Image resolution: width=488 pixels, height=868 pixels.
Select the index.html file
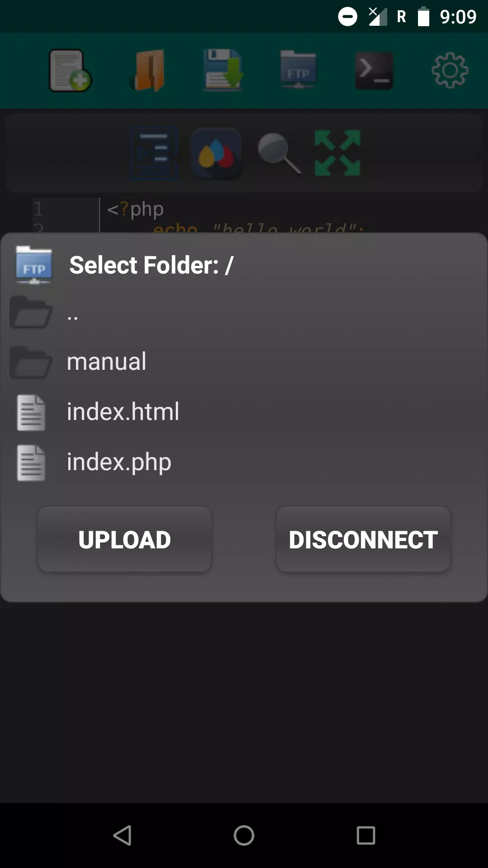tap(244, 412)
